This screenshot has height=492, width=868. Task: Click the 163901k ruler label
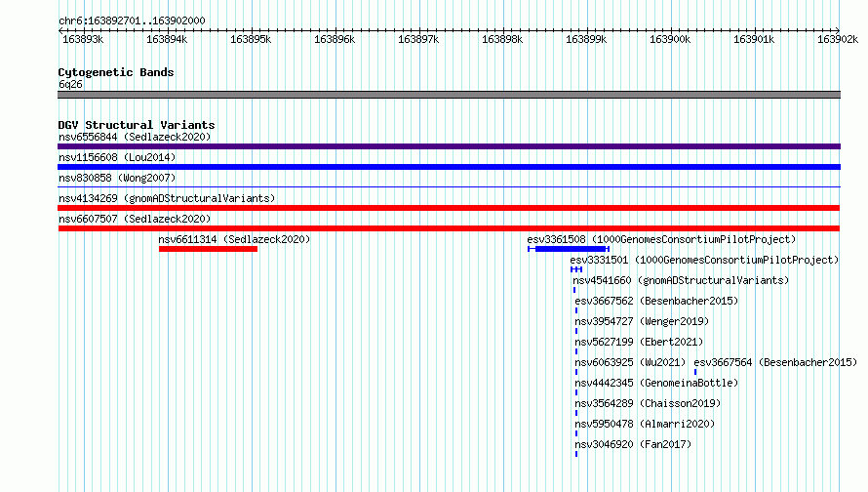coord(754,39)
